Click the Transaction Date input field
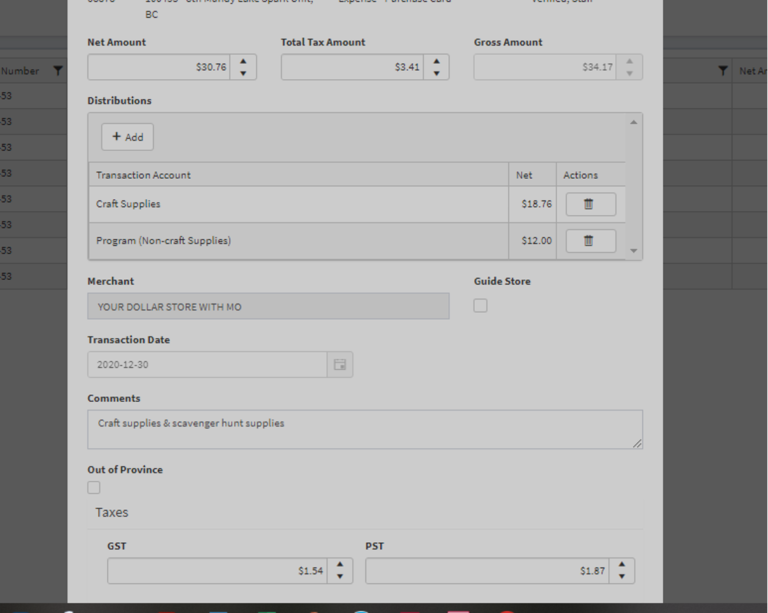This screenshot has width=768, height=613. click(207, 365)
